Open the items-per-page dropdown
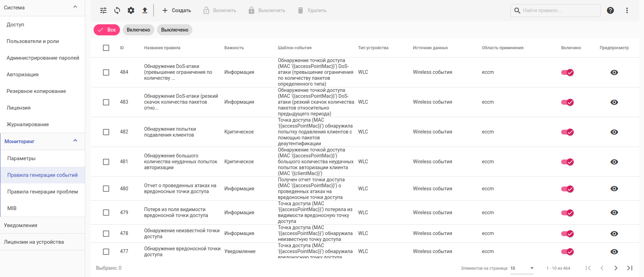This screenshot has width=644, height=277. click(522, 268)
